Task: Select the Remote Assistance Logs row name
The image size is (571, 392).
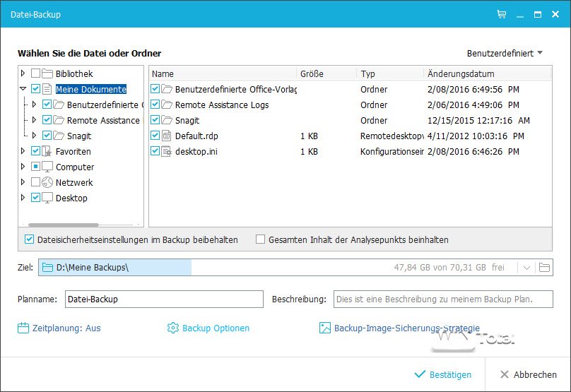Action: [222, 105]
